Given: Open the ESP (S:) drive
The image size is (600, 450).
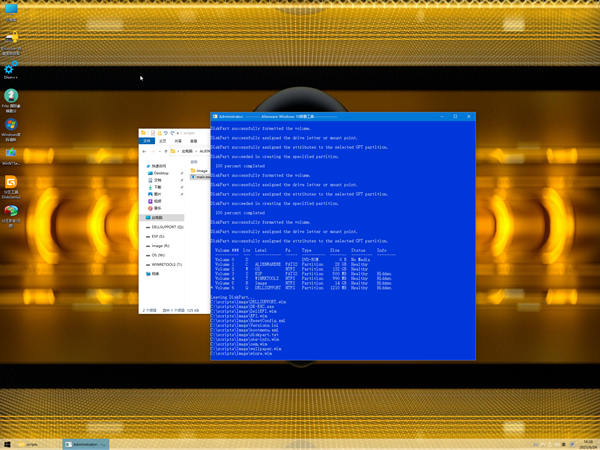Looking at the screenshot, I should pyautogui.click(x=155, y=236).
